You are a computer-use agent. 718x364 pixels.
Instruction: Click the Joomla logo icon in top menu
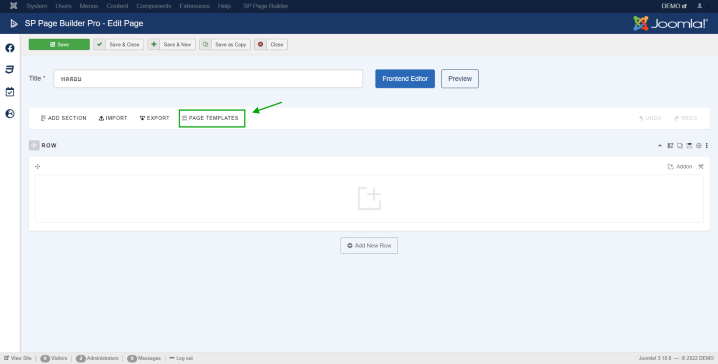[x=13, y=6]
